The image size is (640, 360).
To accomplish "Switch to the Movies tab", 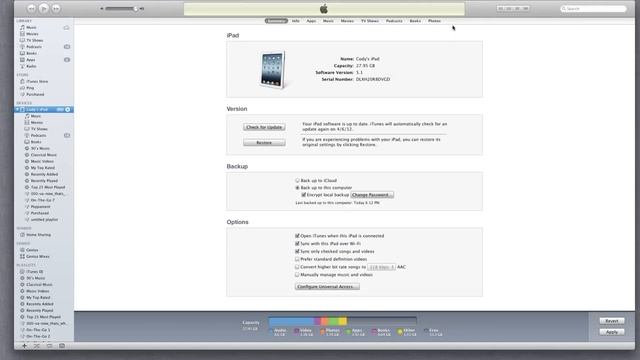I will pyautogui.click(x=347, y=21).
